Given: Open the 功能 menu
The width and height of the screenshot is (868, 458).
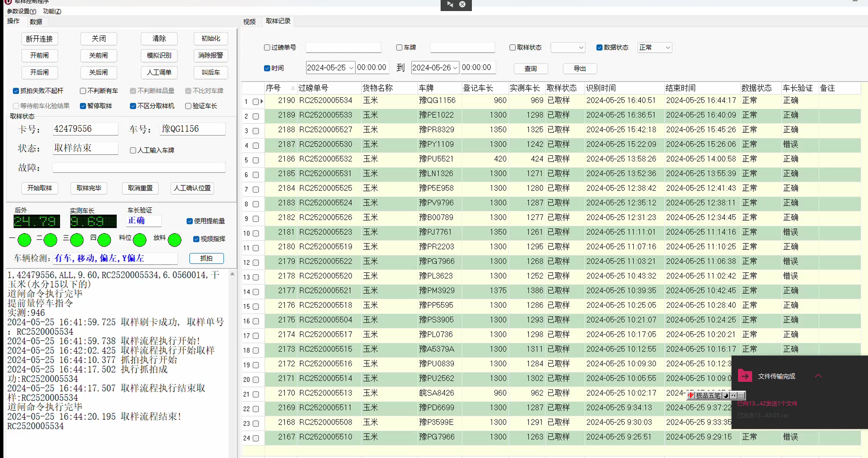Looking at the screenshot, I should pos(52,11).
